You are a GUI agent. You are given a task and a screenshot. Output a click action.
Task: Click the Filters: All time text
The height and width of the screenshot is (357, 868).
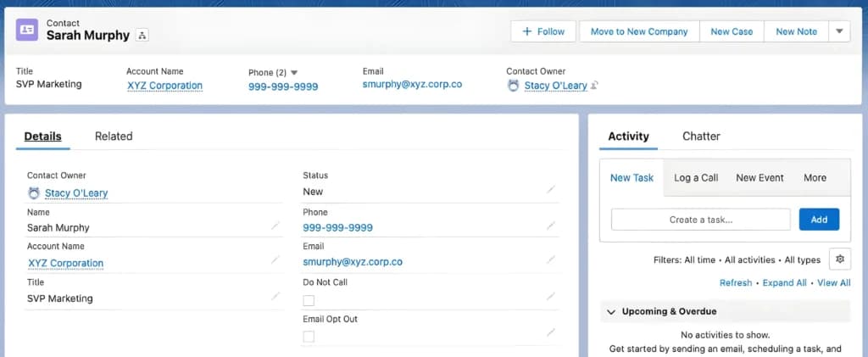point(684,259)
